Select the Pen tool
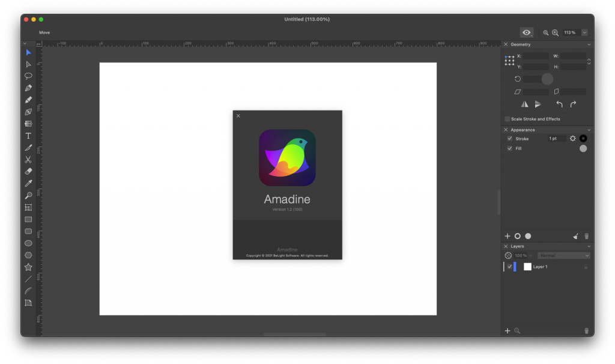The image size is (615, 364). click(28, 88)
